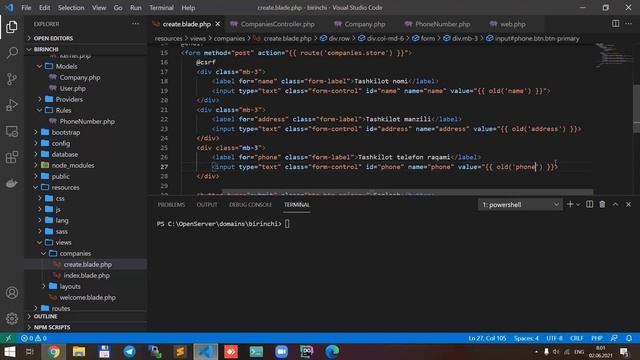The height and width of the screenshot is (360, 640).
Task: Close the create.blade.php tab
Action: tap(218, 24)
